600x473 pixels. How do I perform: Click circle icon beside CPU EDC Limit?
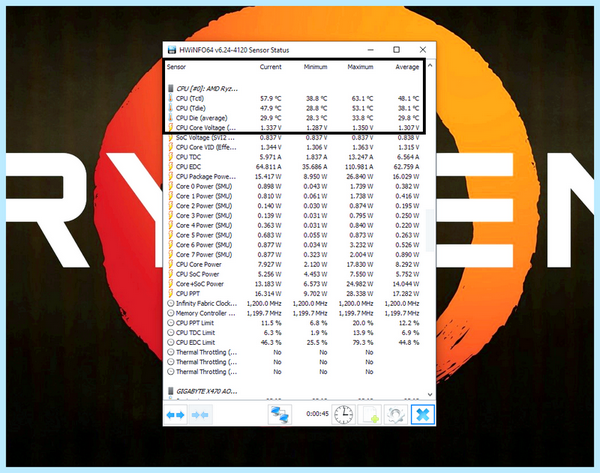click(171, 342)
